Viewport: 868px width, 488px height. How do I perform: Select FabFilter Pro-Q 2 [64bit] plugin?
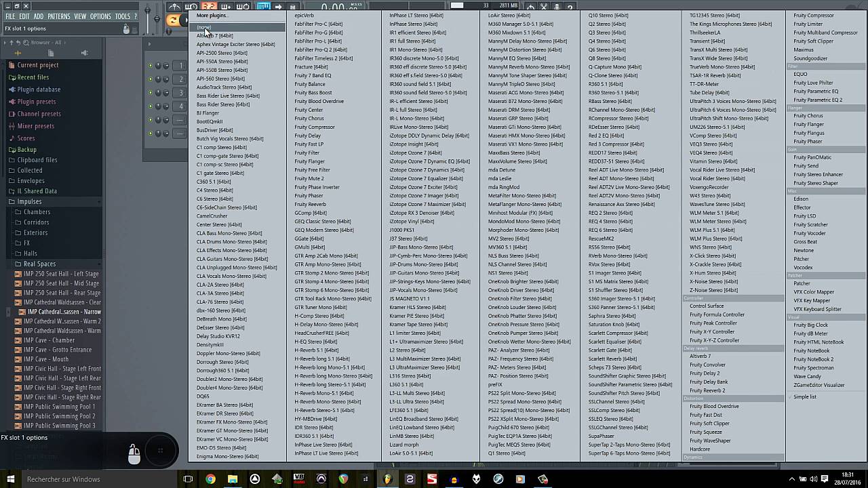coord(321,49)
